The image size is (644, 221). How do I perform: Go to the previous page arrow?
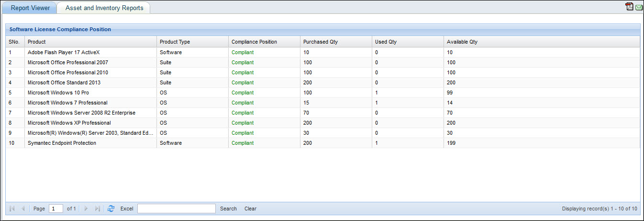22,209
